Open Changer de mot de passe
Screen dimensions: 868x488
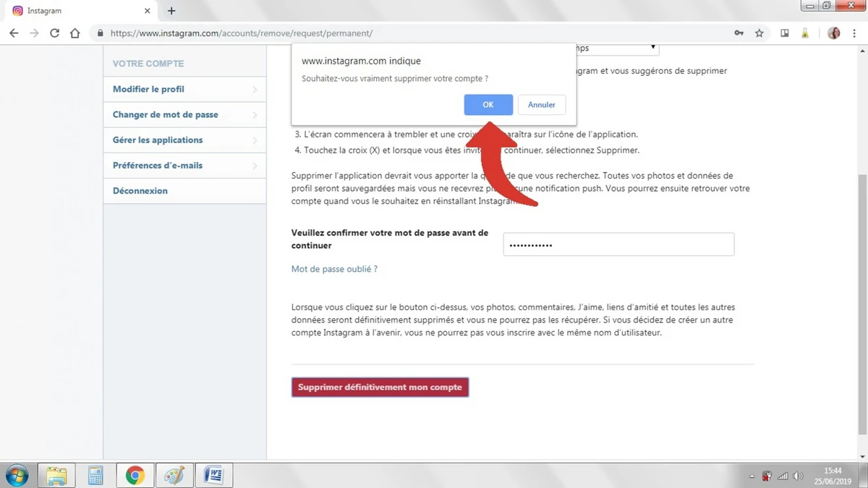pos(166,115)
